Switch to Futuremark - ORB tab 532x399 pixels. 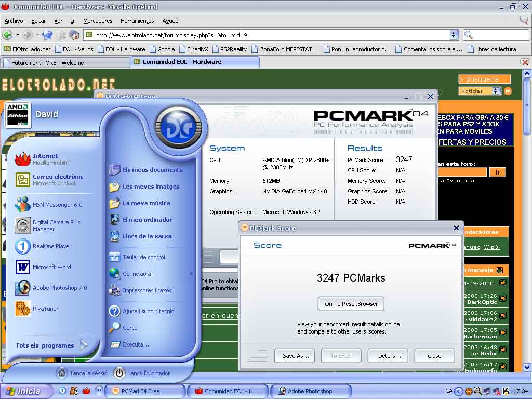(x=65, y=62)
